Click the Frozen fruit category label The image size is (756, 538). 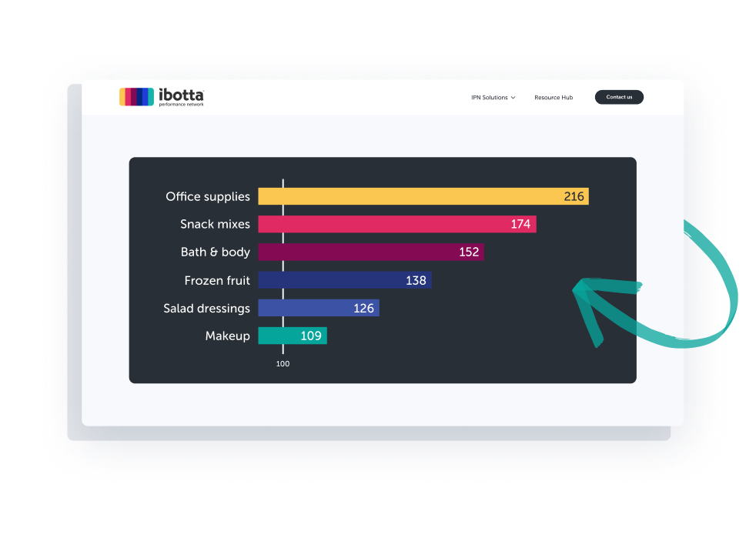coord(217,280)
